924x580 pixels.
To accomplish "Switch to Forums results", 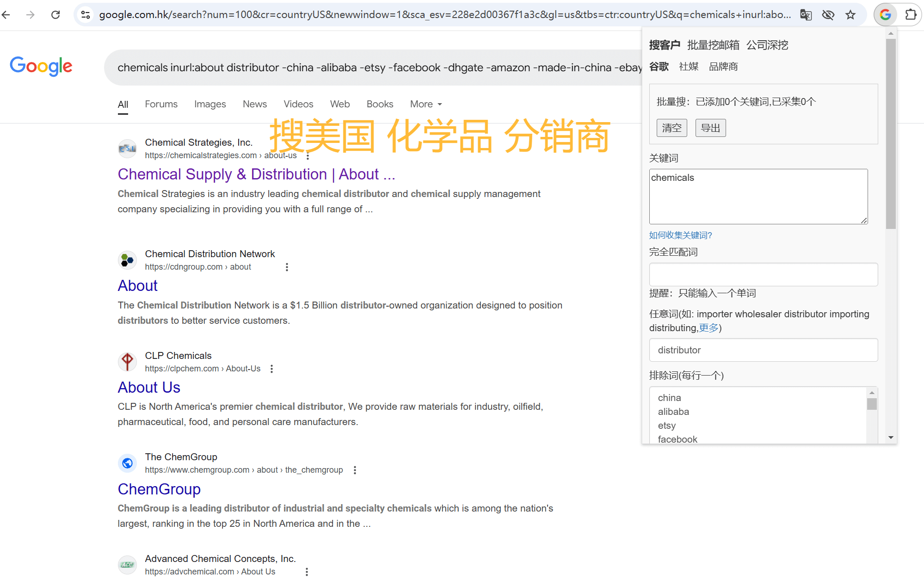I will pyautogui.click(x=161, y=104).
